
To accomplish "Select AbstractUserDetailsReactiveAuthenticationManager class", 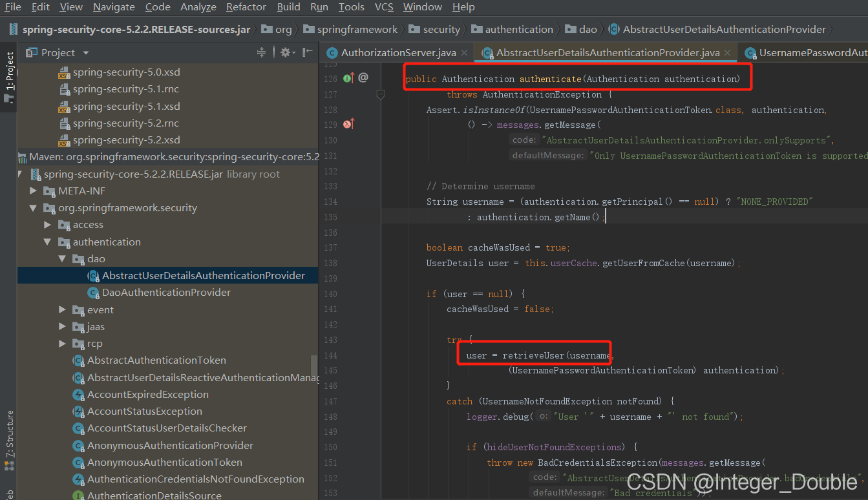I will (197, 378).
